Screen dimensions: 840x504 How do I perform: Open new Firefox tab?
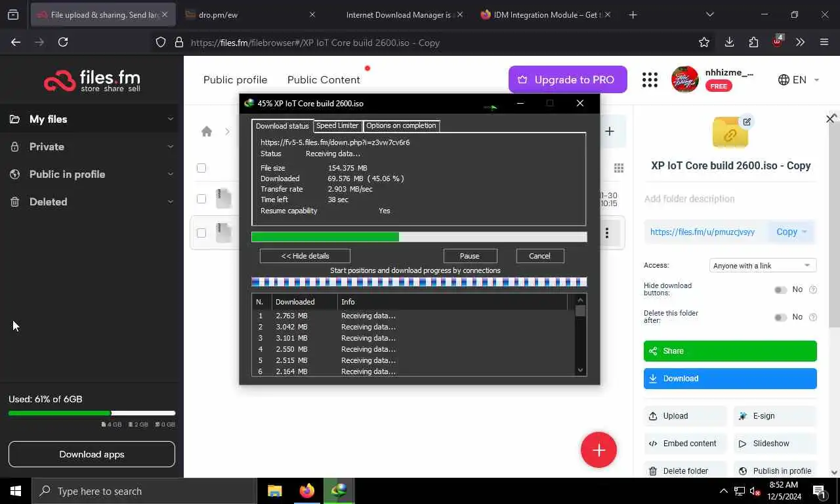coord(633,14)
